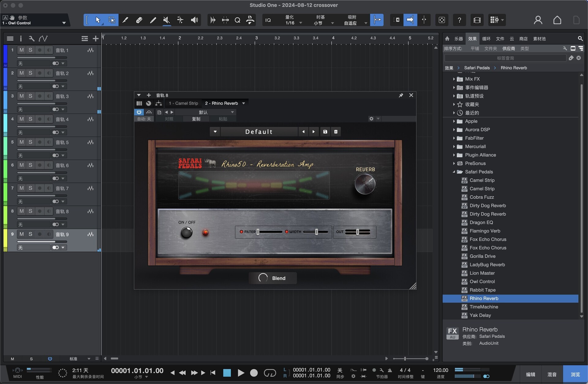Image resolution: width=588 pixels, height=384 pixels.
Task: Sort the browser by 类型
Action: tap(525, 48)
